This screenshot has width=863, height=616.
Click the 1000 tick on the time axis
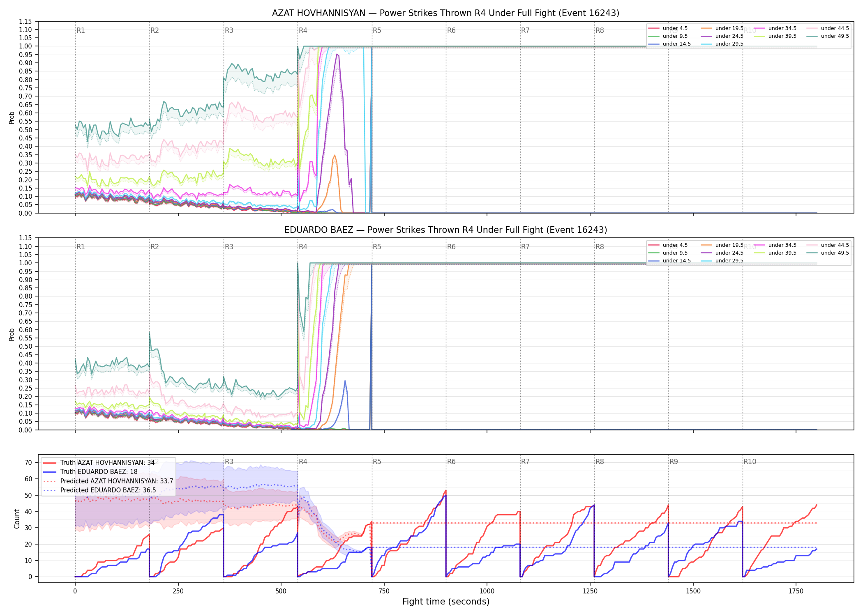487,591
